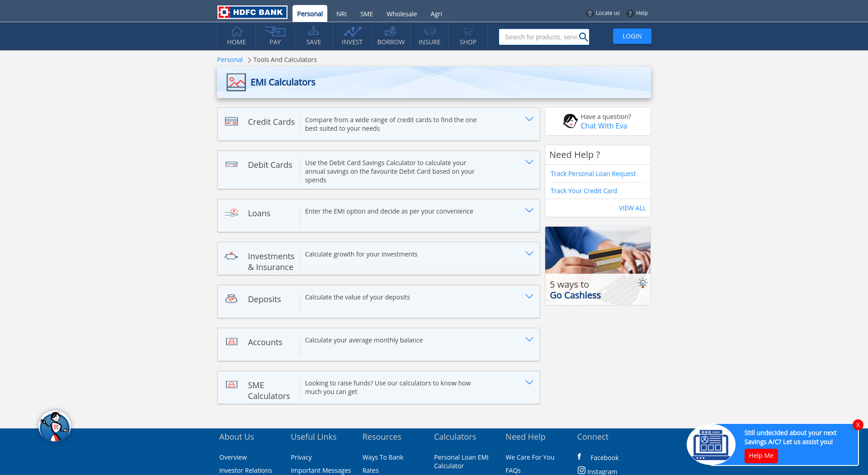The image size is (868, 475).
Task: Click the Personal breadcrumb link
Action: pyautogui.click(x=230, y=60)
